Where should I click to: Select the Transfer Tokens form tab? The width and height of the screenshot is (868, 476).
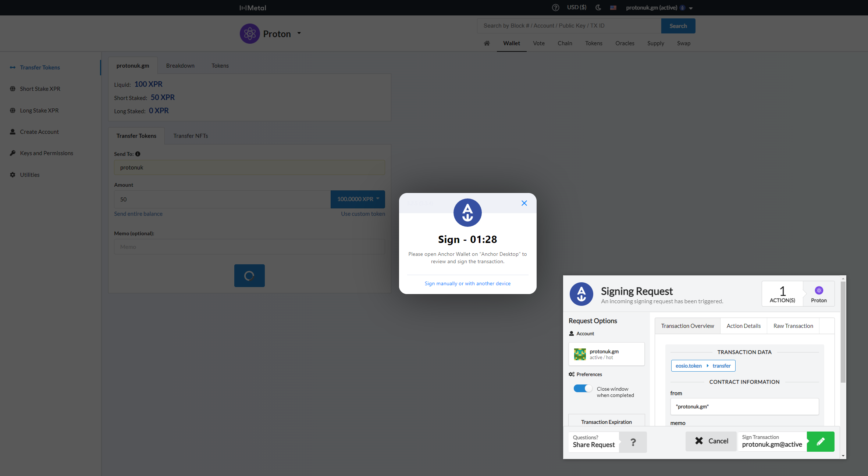pyautogui.click(x=136, y=136)
